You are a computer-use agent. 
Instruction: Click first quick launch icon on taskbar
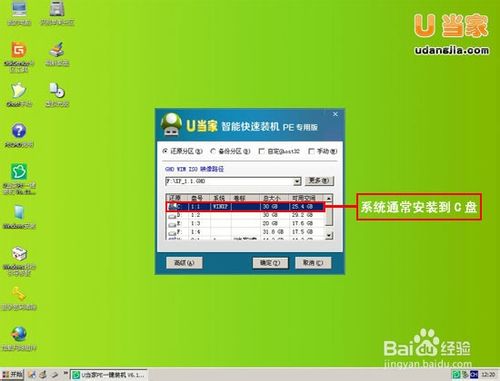(32, 375)
